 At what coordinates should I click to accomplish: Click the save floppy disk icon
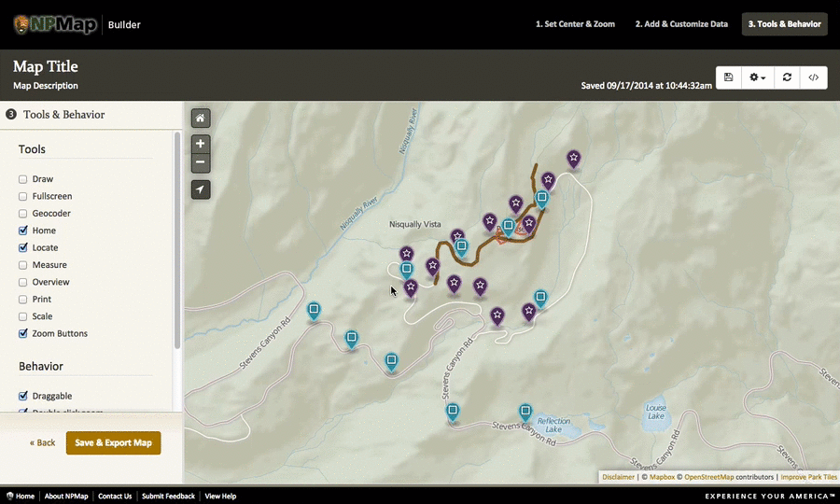coord(729,77)
